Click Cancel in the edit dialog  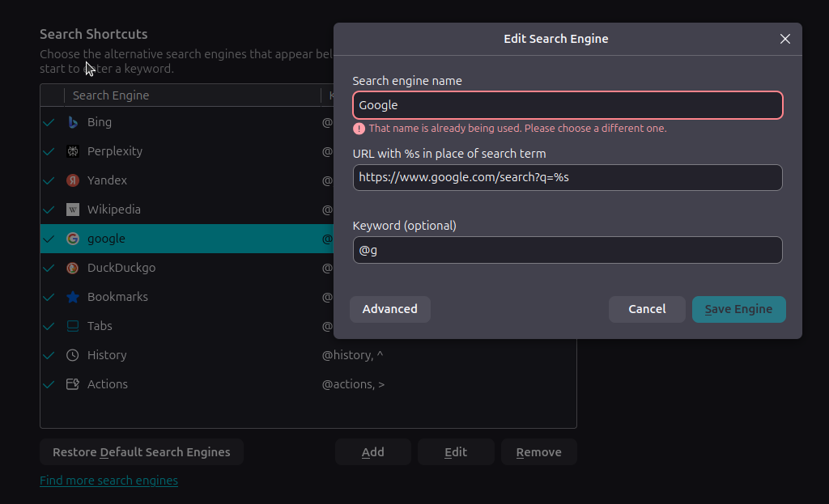pyautogui.click(x=647, y=309)
